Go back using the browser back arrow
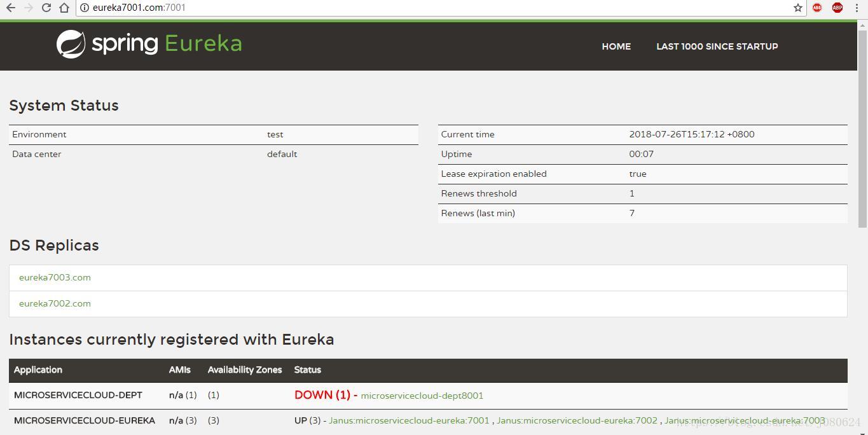 (10, 8)
